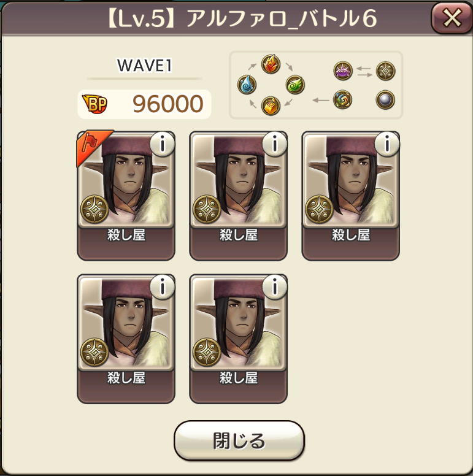
Task: Open info for bottom-left 殺し屋 card
Action: pos(163,287)
